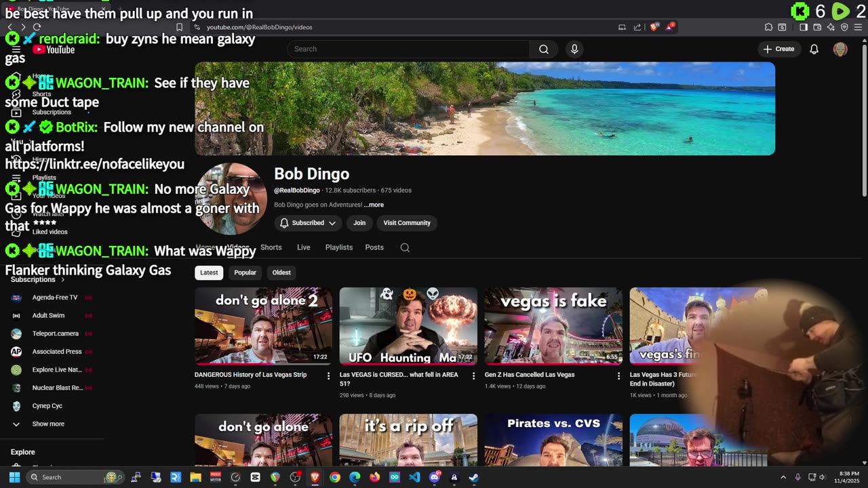Click the Windows Start button
Image resolution: width=868 pixels, height=488 pixels.
coord(14,477)
